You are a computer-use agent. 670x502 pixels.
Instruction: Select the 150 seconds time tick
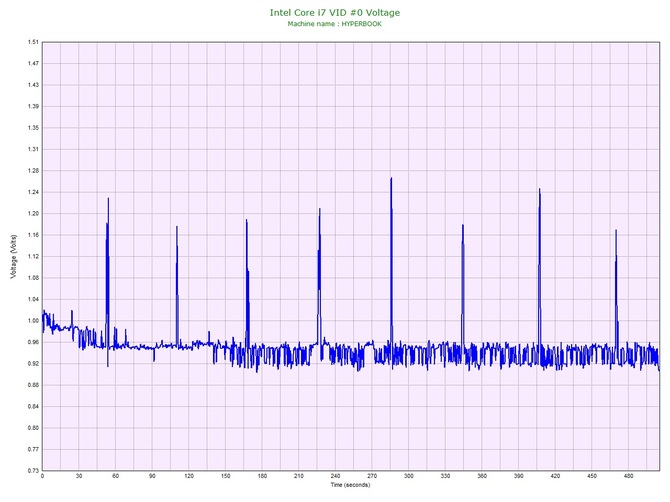tap(226, 476)
